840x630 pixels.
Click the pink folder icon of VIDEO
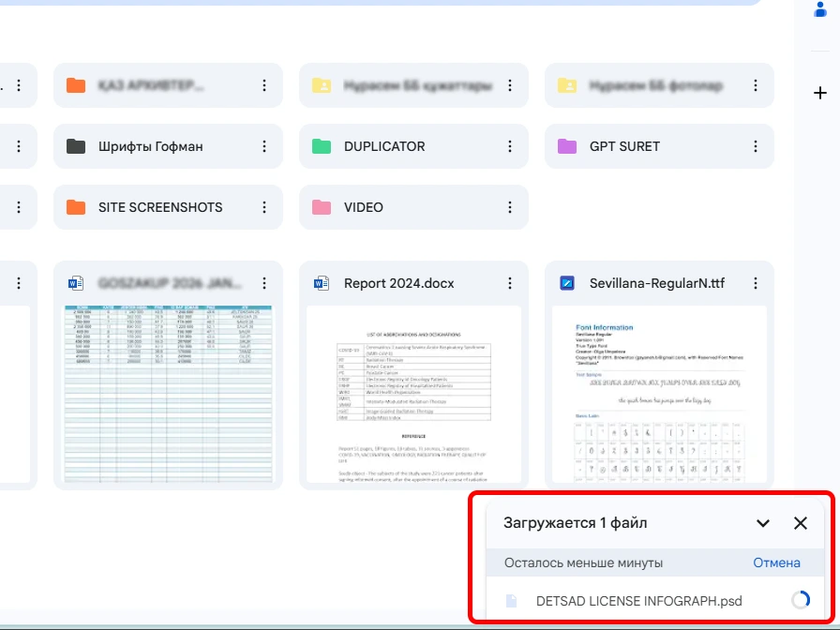(x=322, y=207)
